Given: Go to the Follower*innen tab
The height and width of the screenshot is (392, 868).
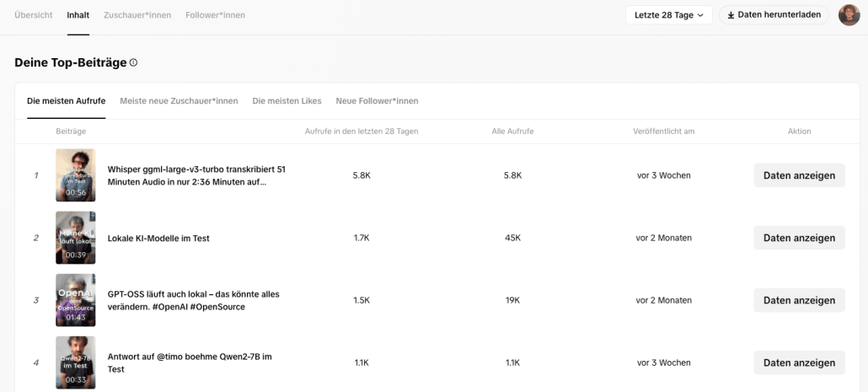Looking at the screenshot, I should tap(215, 15).
